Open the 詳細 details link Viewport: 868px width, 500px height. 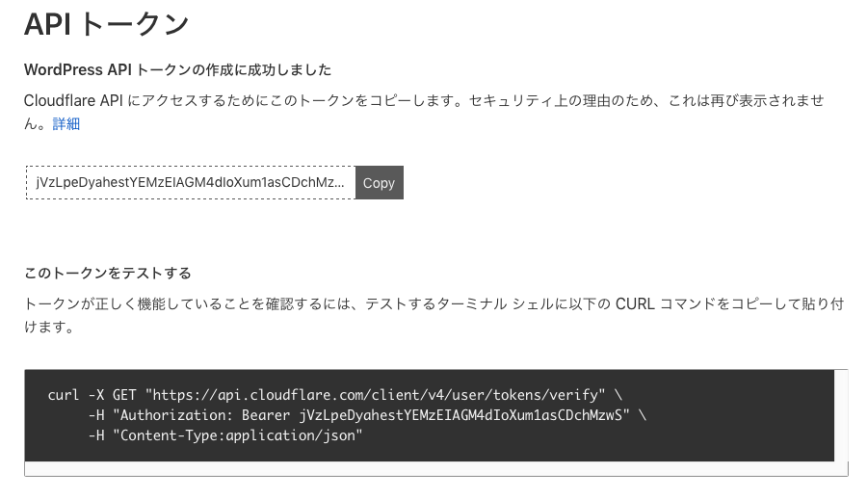click(x=66, y=124)
